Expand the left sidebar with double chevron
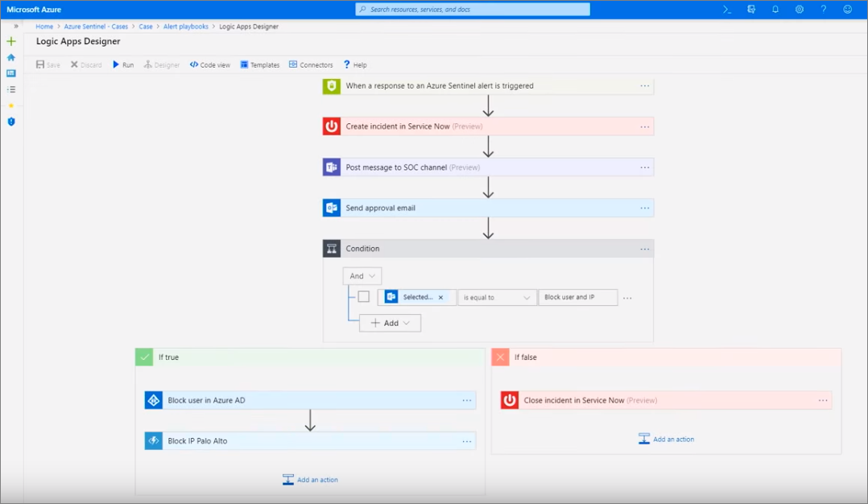 (x=16, y=26)
